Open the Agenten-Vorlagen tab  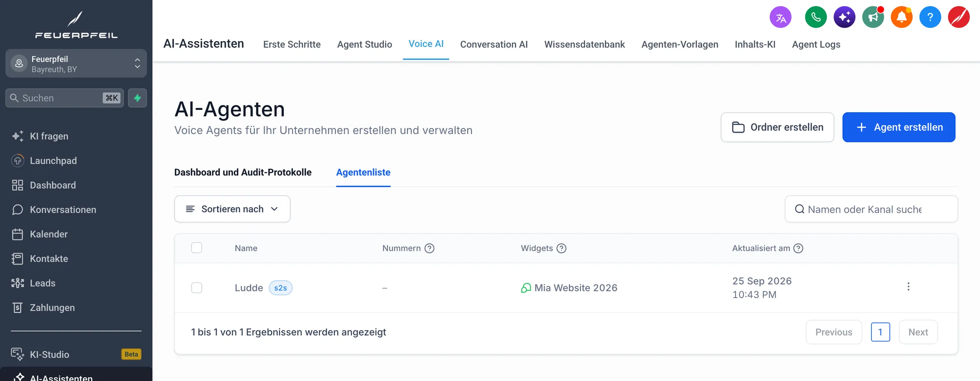(680, 45)
